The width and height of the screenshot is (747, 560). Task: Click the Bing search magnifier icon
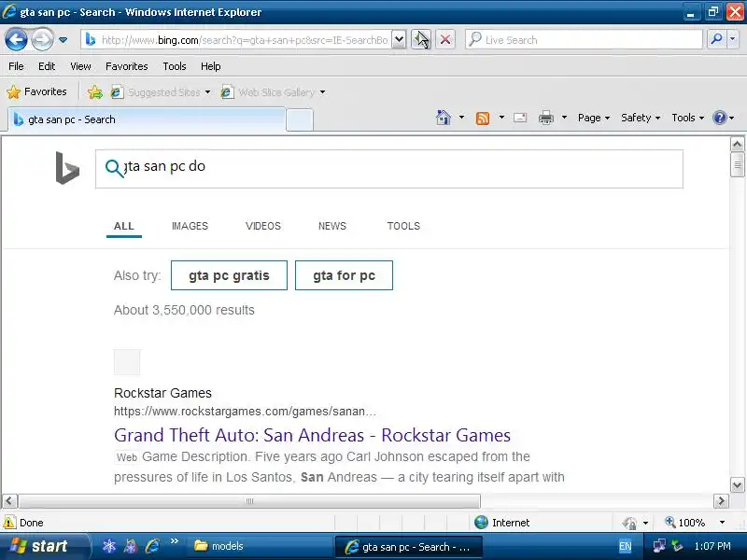pyautogui.click(x=114, y=168)
